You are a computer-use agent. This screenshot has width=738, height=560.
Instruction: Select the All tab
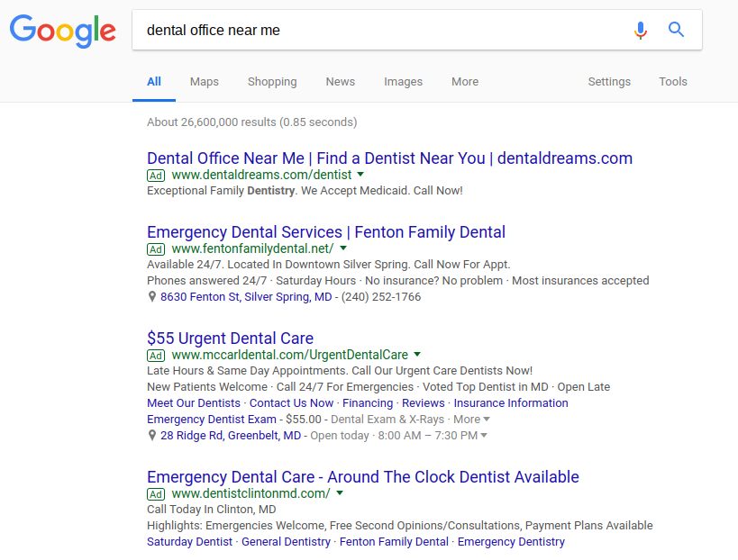[154, 82]
